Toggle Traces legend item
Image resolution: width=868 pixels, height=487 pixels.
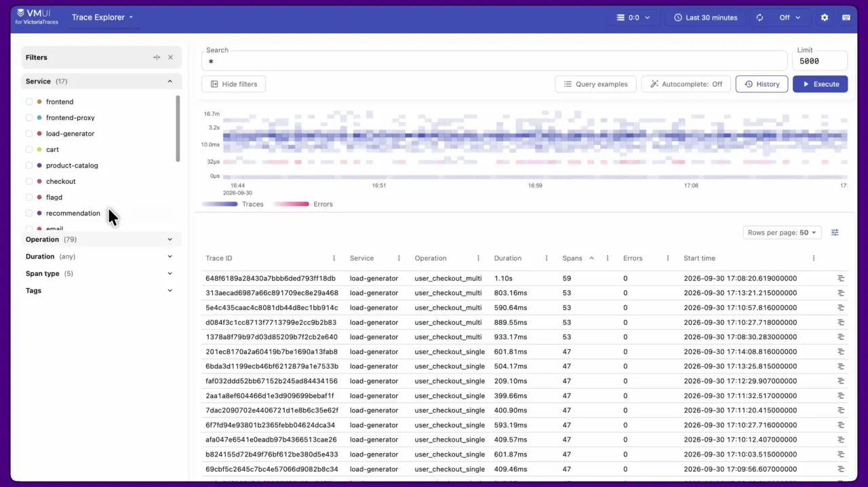pyautogui.click(x=233, y=204)
